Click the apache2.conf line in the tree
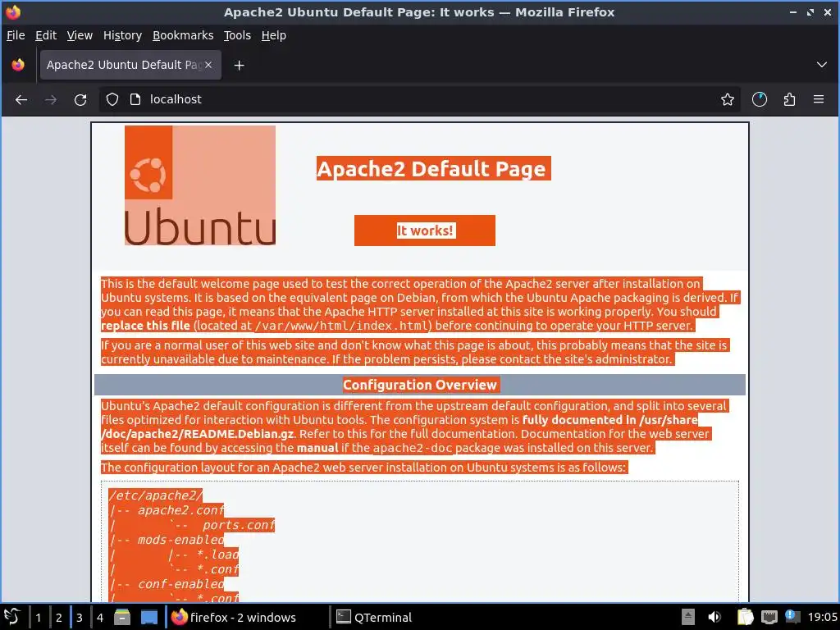 180,510
